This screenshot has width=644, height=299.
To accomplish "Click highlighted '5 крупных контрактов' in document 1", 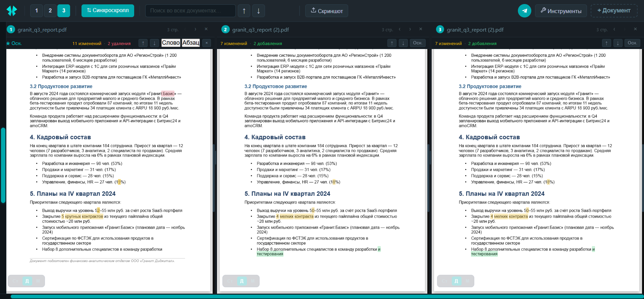I will pos(82,216).
